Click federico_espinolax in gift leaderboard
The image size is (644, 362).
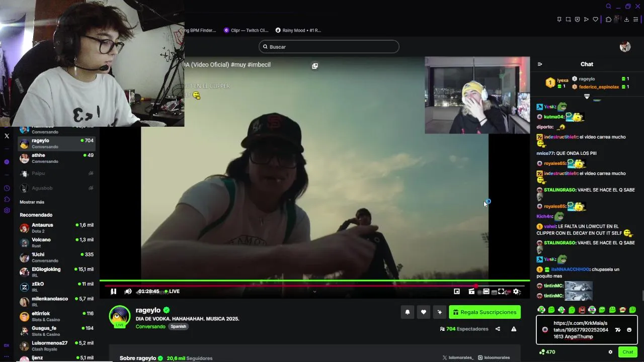tap(599, 87)
